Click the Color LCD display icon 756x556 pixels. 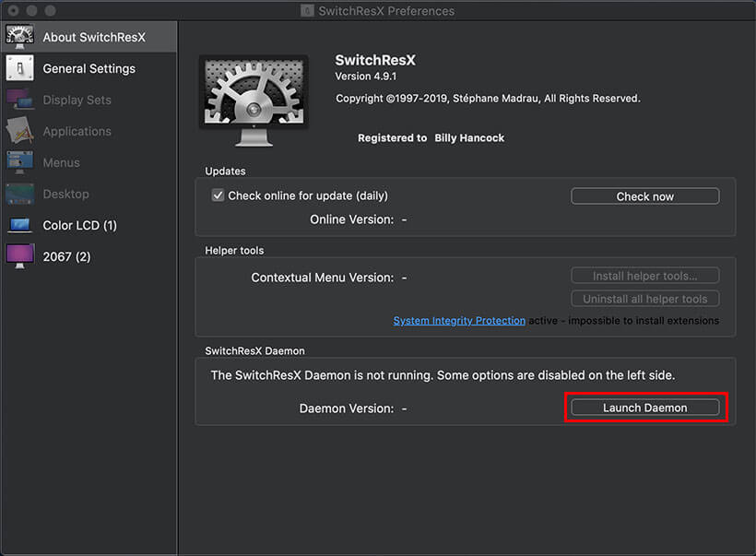[20, 225]
